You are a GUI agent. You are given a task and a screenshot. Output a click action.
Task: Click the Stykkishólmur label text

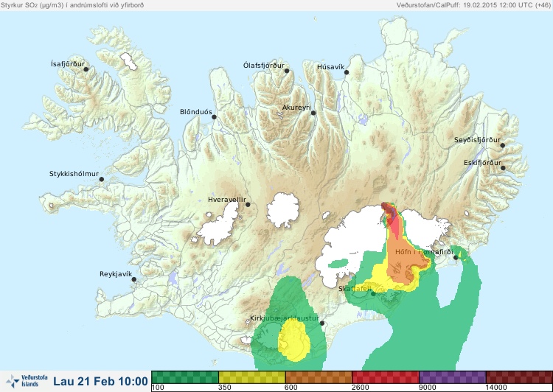coord(74,174)
